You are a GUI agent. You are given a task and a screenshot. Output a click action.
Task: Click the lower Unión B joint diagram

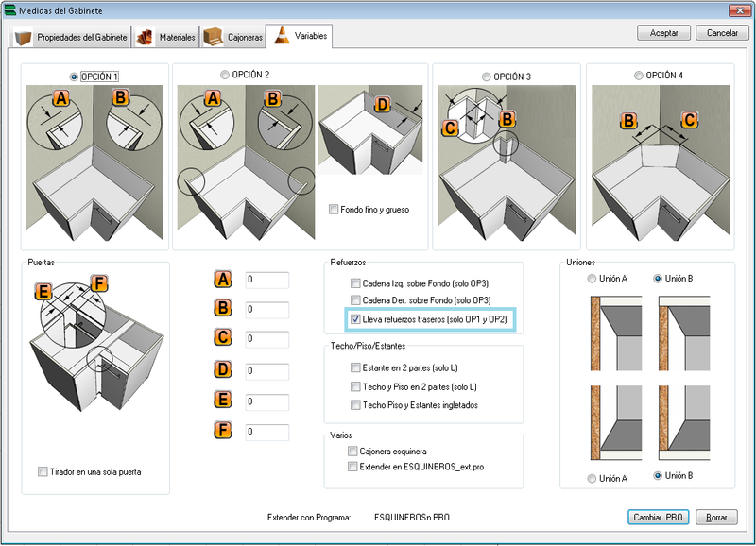[x=684, y=422]
